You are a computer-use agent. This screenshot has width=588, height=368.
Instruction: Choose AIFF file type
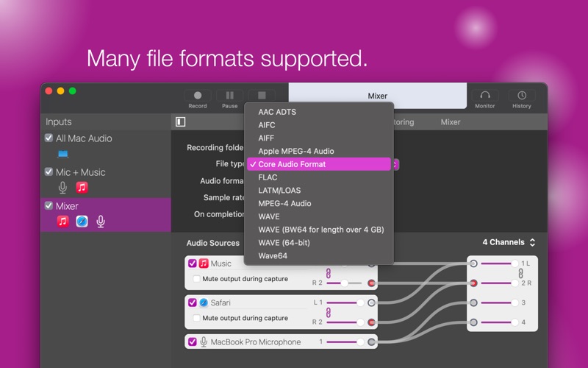(319, 138)
